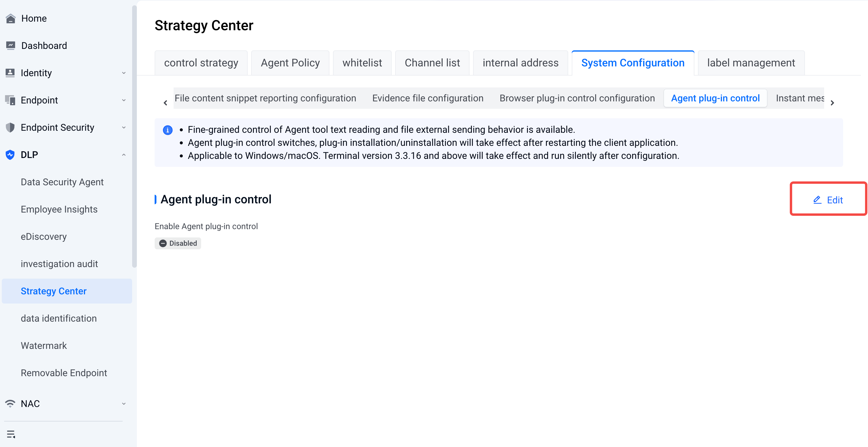868x447 pixels.
Task: Expand the Identity menu chevron
Action: pyautogui.click(x=124, y=73)
